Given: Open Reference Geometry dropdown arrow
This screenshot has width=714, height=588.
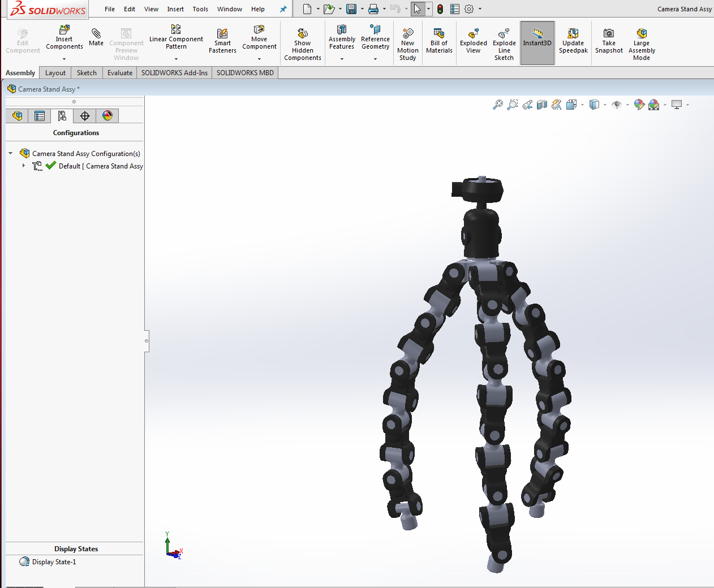Looking at the screenshot, I should (375, 59).
